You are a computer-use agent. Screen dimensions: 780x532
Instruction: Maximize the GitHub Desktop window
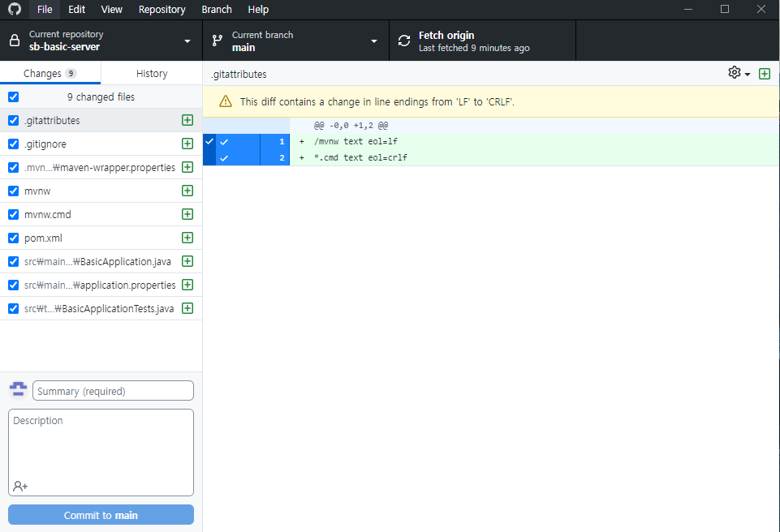click(725, 9)
